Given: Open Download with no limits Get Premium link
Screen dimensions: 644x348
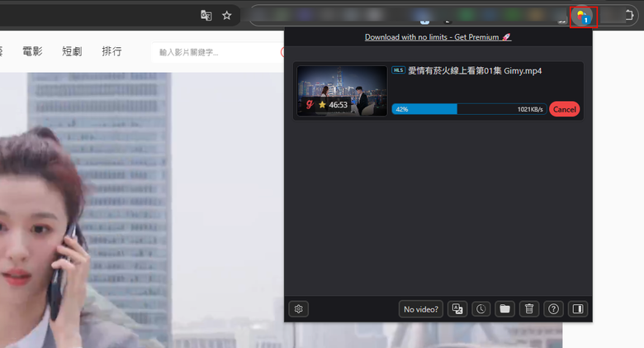Looking at the screenshot, I should [438, 37].
